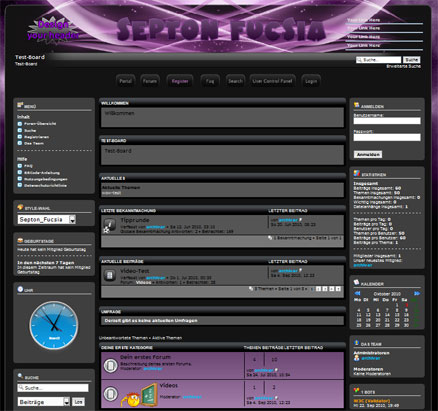Click the Bots panel header icon
The height and width of the screenshot is (411, 438).
point(357,391)
